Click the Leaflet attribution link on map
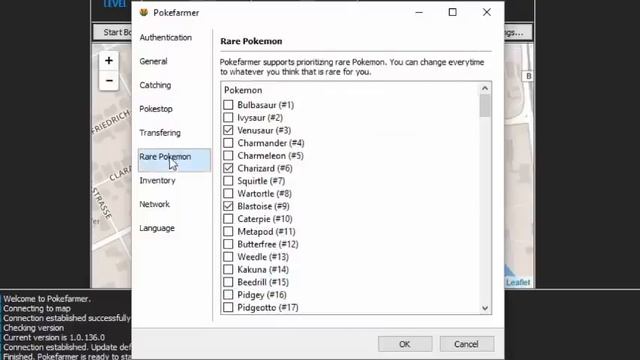 (518, 282)
